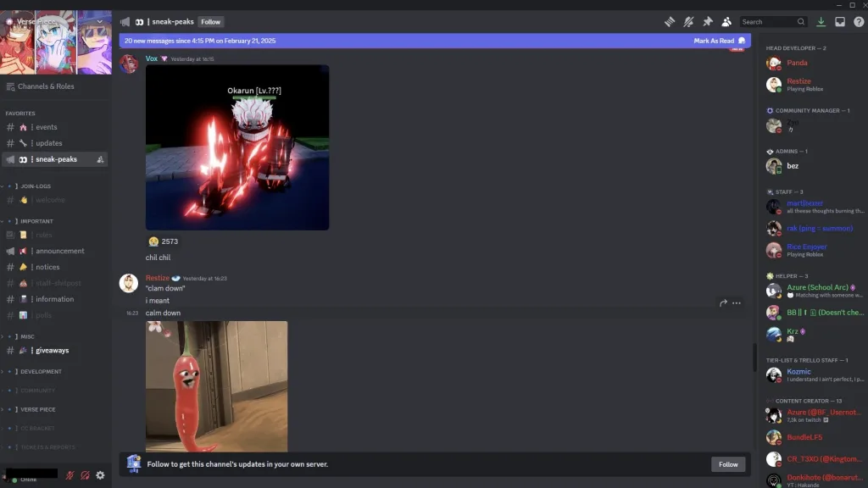The width and height of the screenshot is (868, 488).
Task: Open rak (ping = summon) member profile
Action: coord(813,228)
